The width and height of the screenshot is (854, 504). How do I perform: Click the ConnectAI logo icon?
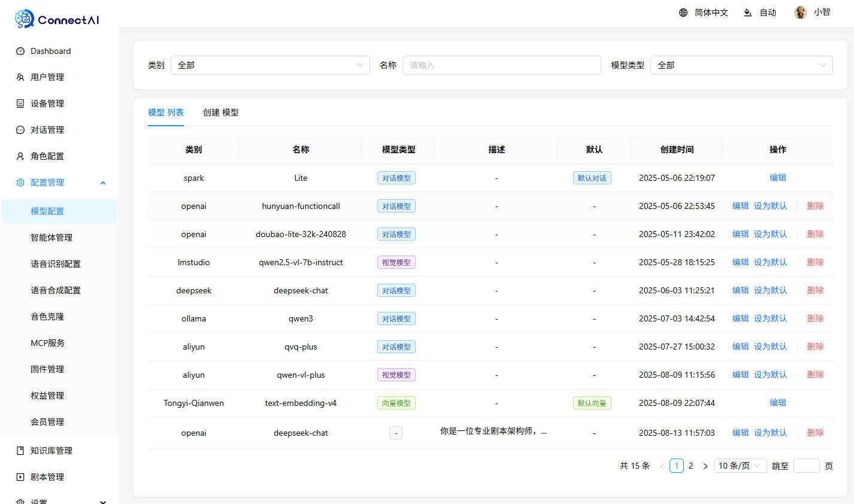(25, 19)
